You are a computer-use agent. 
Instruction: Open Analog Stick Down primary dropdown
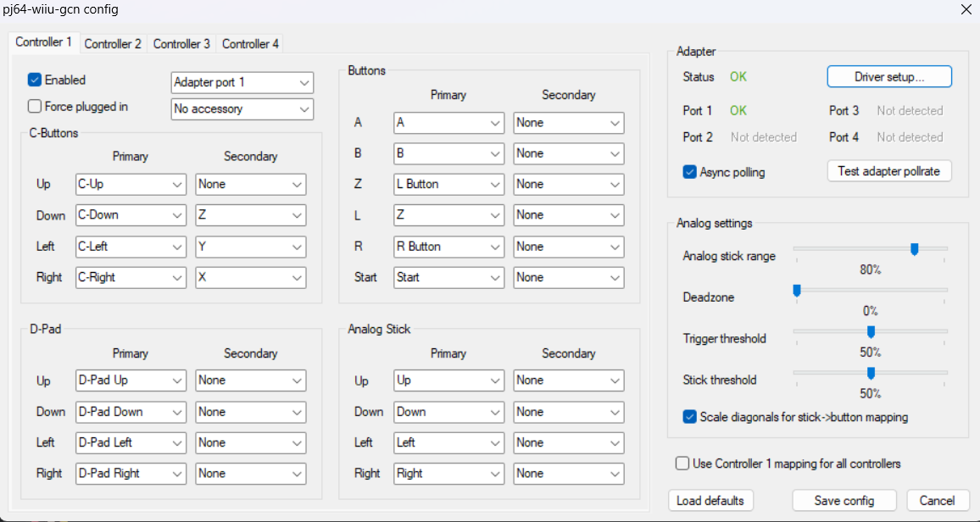448,412
